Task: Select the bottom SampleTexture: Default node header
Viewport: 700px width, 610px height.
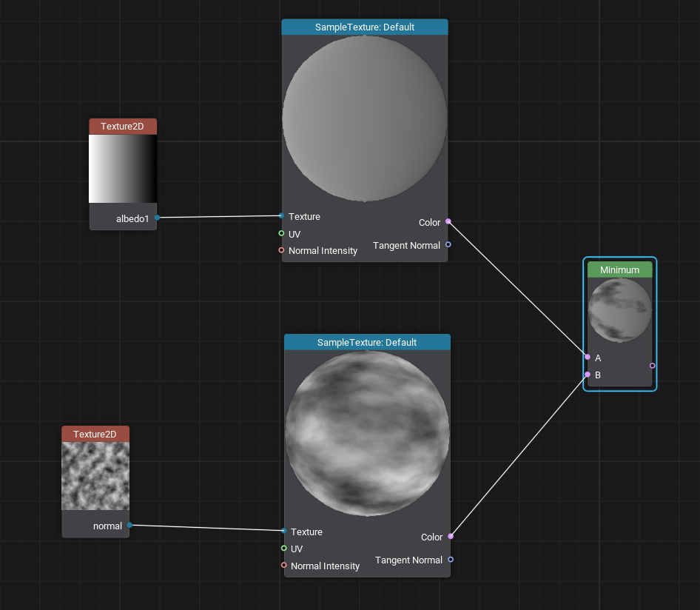Action: point(367,342)
